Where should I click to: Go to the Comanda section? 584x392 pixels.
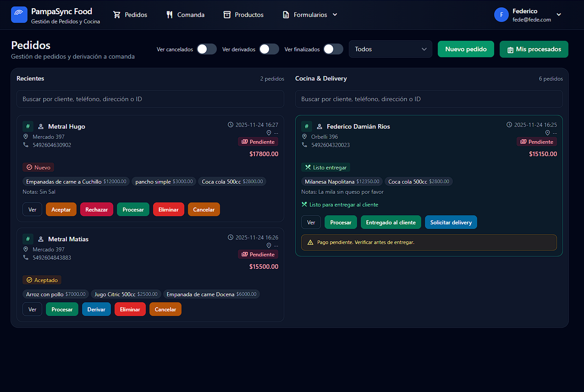pos(185,15)
